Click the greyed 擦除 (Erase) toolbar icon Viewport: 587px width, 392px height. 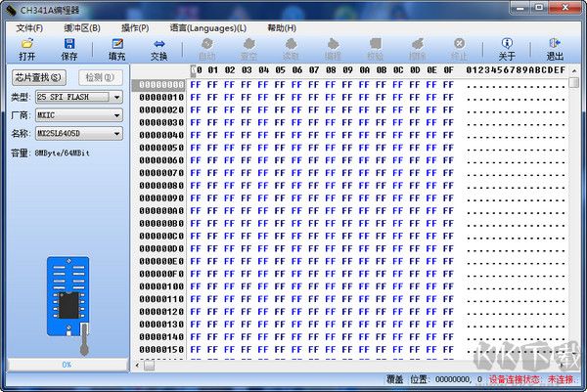(x=418, y=43)
